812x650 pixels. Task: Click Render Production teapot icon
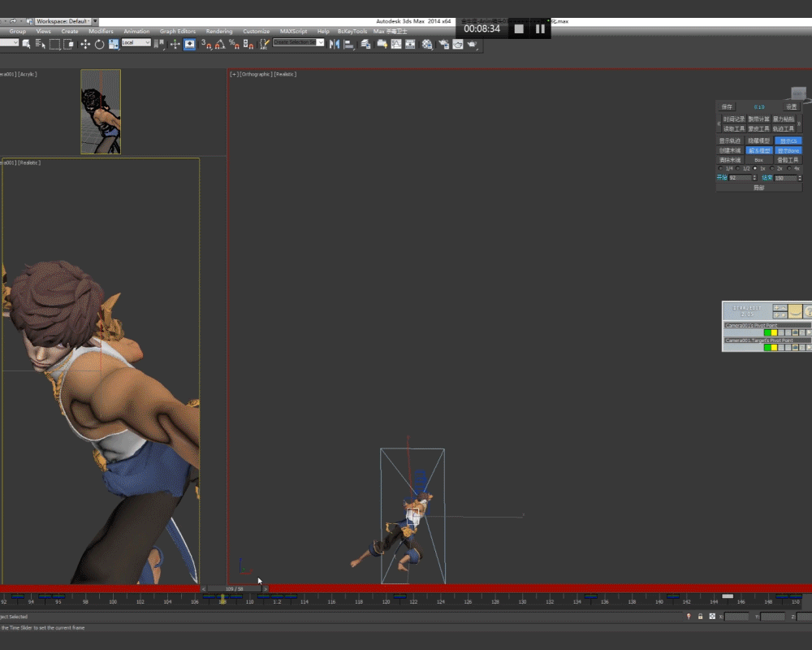tap(472, 44)
